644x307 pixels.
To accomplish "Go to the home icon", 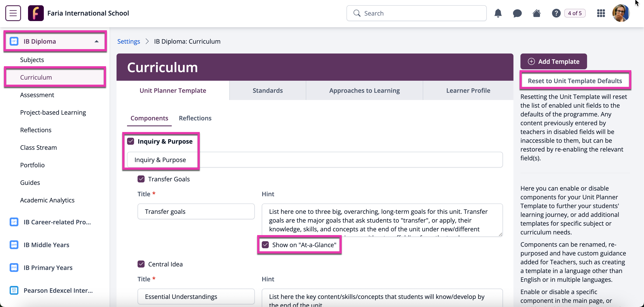I will (536, 13).
